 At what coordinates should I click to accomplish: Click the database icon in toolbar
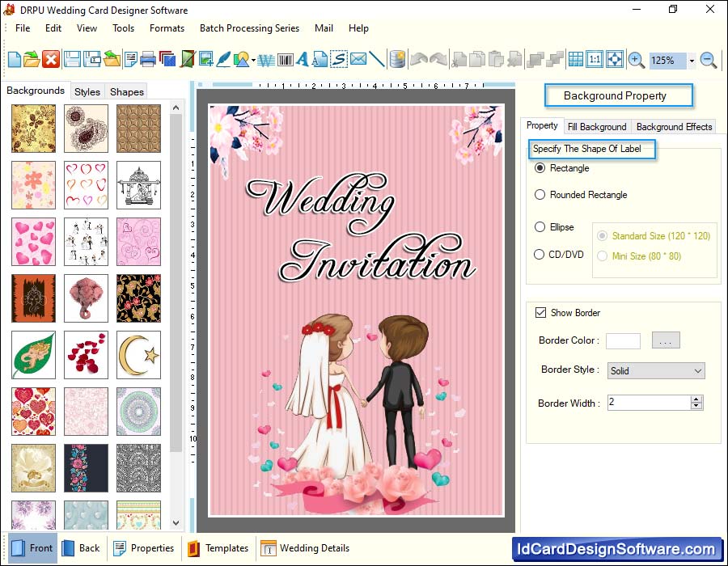[397, 59]
